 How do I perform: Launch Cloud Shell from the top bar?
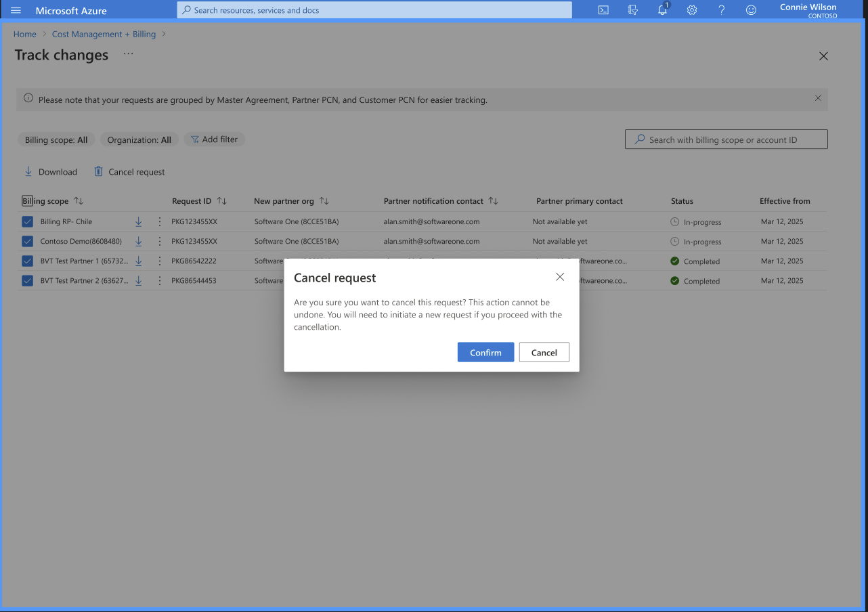point(603,10)
